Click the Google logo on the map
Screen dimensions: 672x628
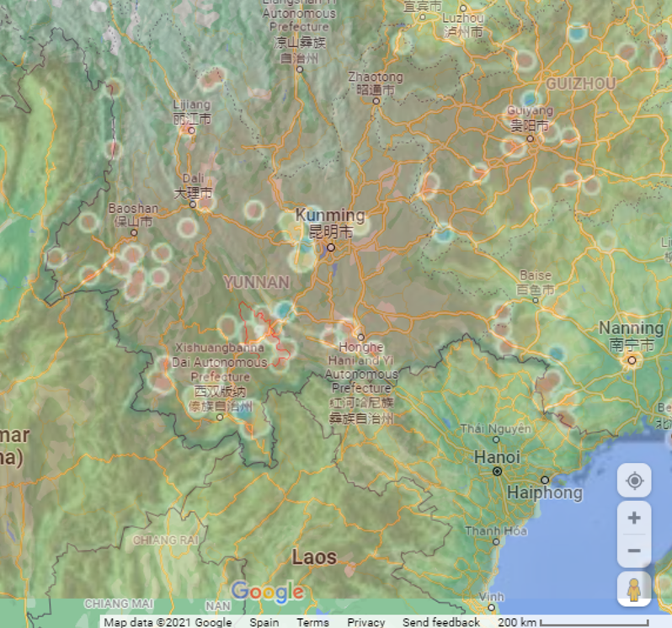point(267,592)
